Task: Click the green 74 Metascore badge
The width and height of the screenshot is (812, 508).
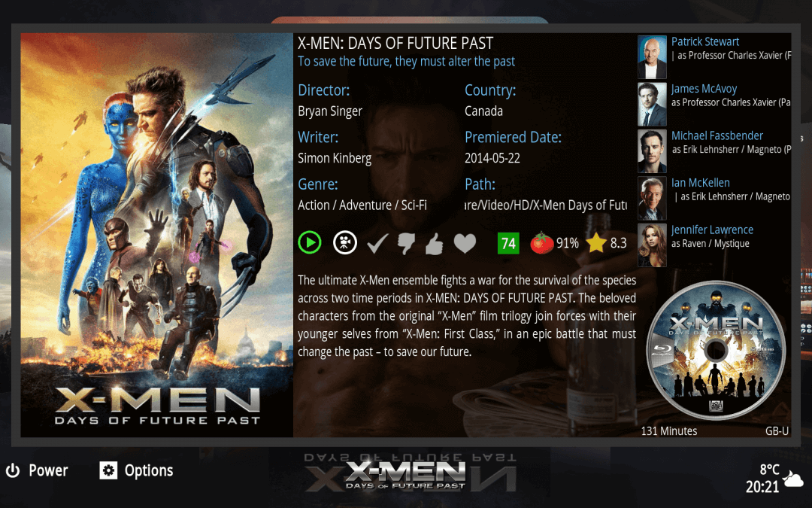Action: pos(508,243)
